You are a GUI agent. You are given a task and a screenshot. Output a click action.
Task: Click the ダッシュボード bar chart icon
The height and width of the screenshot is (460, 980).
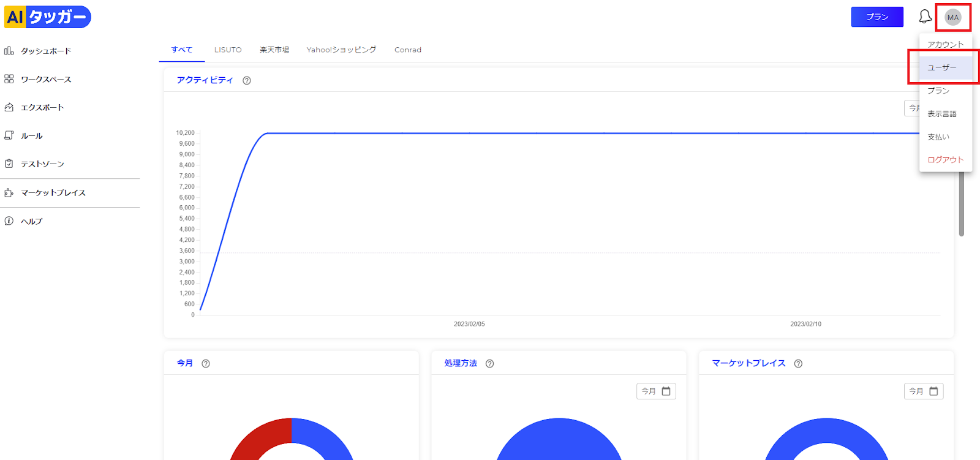(9, 51)
